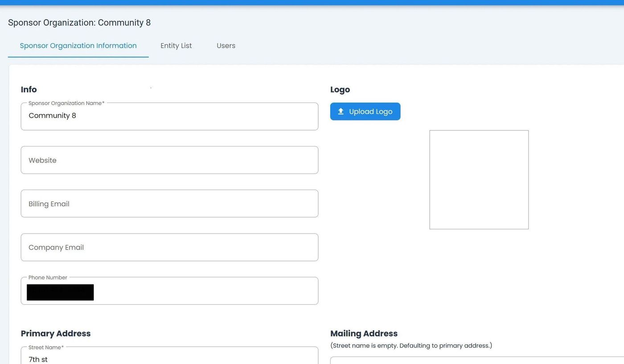Select the Sponsor Organization Information tab
The image size is (624, 364).
tap(78, 45)
